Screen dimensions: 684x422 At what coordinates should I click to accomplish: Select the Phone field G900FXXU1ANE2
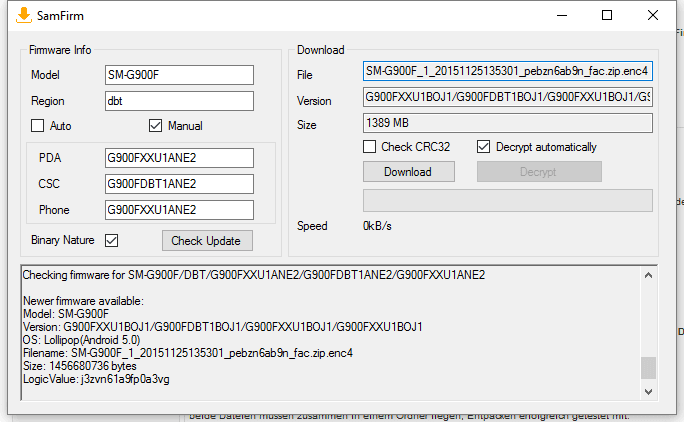(x=179, y=210)
